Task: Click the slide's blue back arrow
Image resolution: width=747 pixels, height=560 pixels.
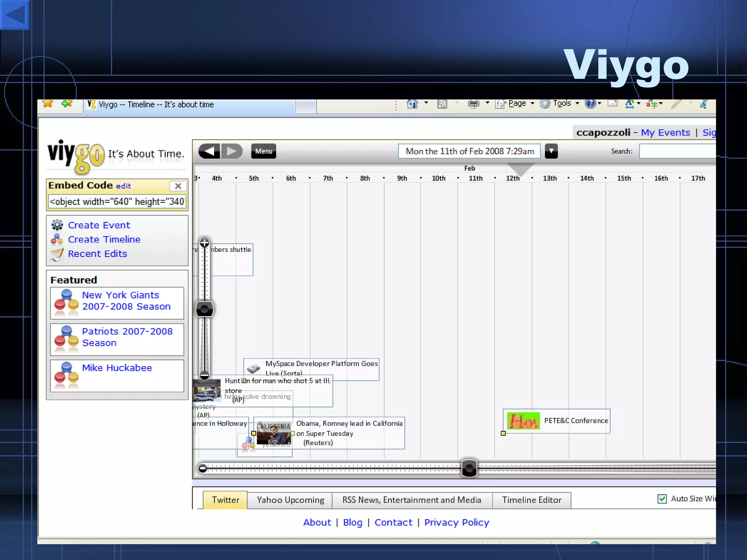Action: coord(14,15)
